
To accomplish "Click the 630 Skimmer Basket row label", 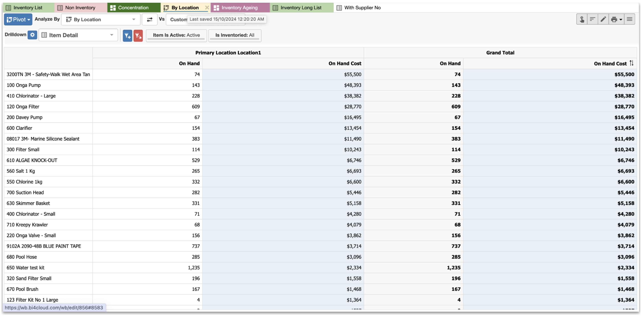I will (x=28, y=204).
